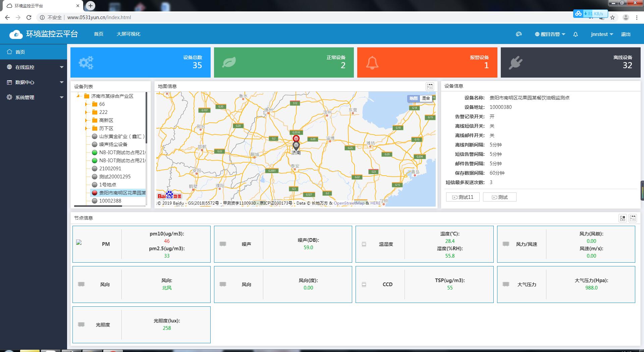The image size is (644, 352).
Task: Bookmark this page with the star icon
Action: (612, 17)
